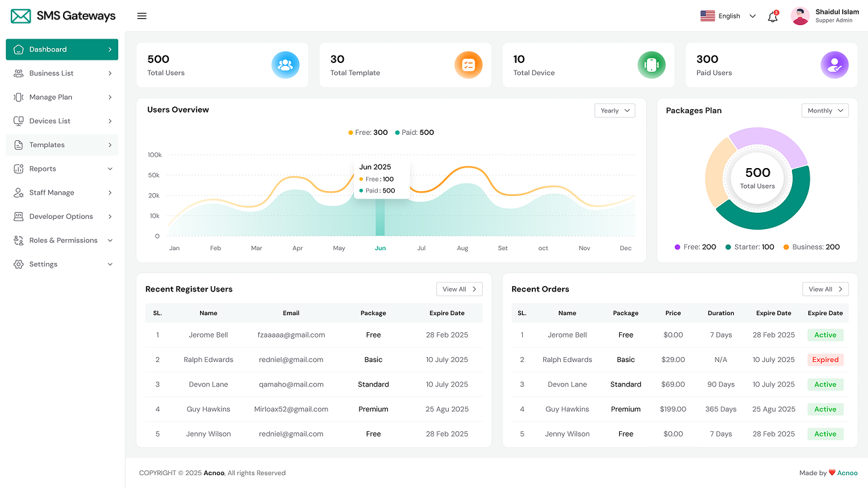Open the Monthly packages dropdown
Viewport: 868px width, 488px height.
[825, 110]
